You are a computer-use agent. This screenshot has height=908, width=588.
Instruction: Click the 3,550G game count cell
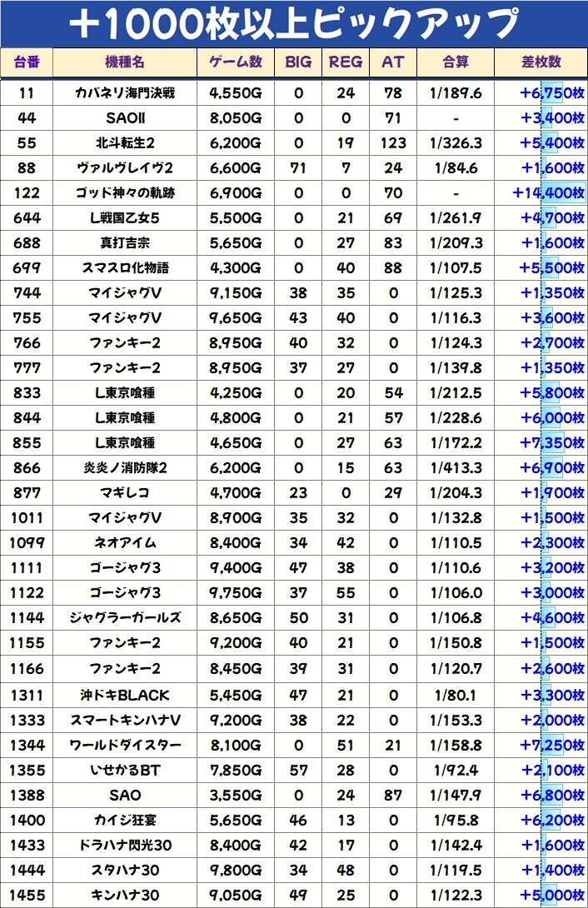click(x=236, y=795)
